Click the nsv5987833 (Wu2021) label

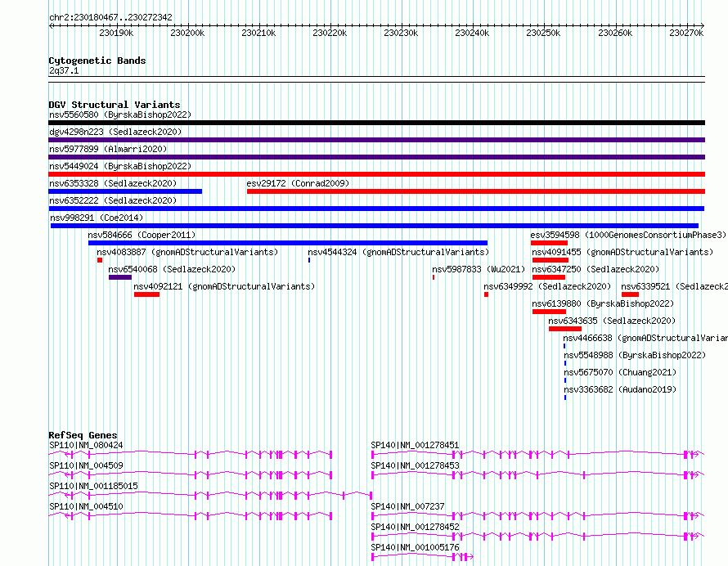pyautogui.click(x=479, y=269)
